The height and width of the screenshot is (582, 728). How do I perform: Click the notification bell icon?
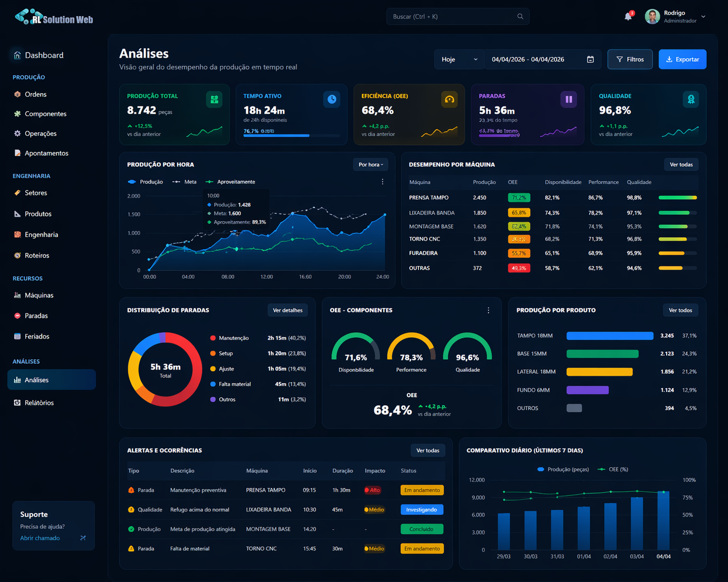tap(628, 17)
